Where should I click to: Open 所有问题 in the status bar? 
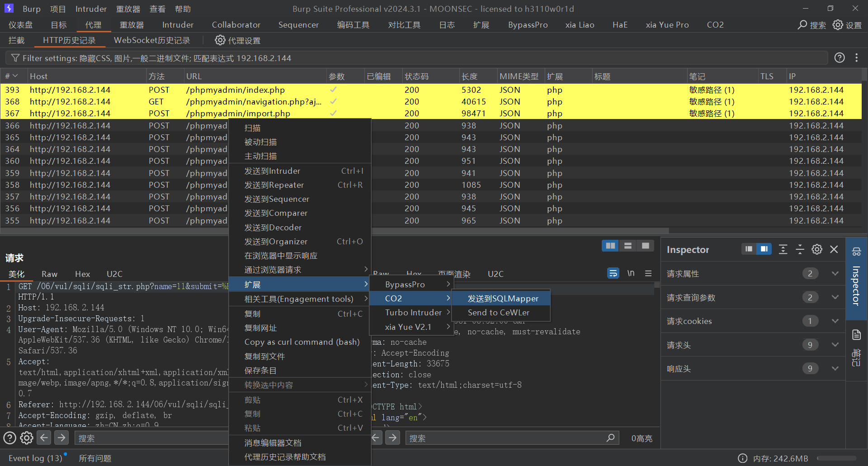(95, 458)
